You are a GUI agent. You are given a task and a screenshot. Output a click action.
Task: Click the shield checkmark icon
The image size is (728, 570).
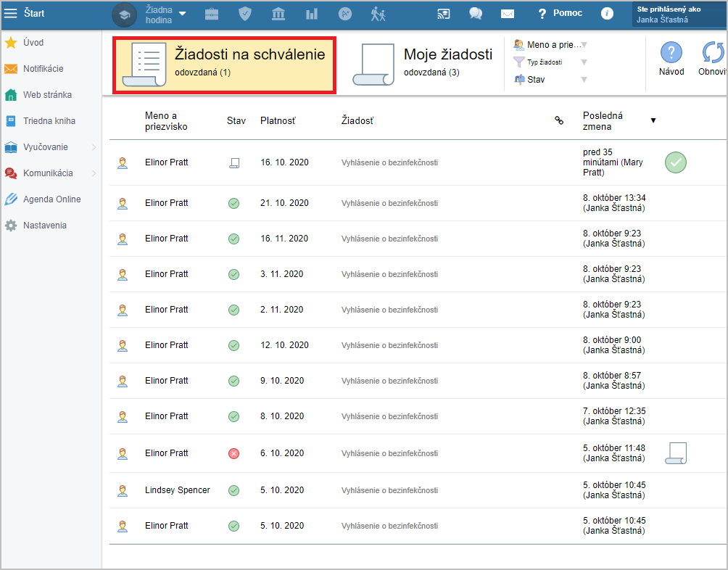click(245, 14)
